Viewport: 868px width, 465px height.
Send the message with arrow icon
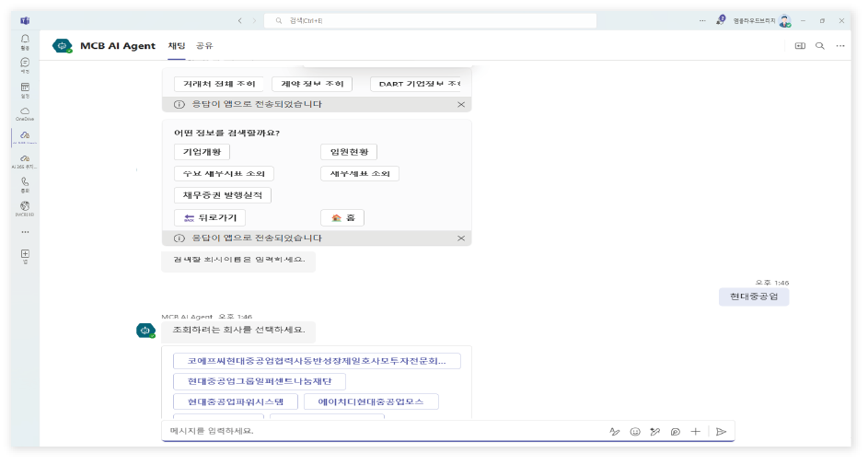pyautogui.click(x=721, y=431)
